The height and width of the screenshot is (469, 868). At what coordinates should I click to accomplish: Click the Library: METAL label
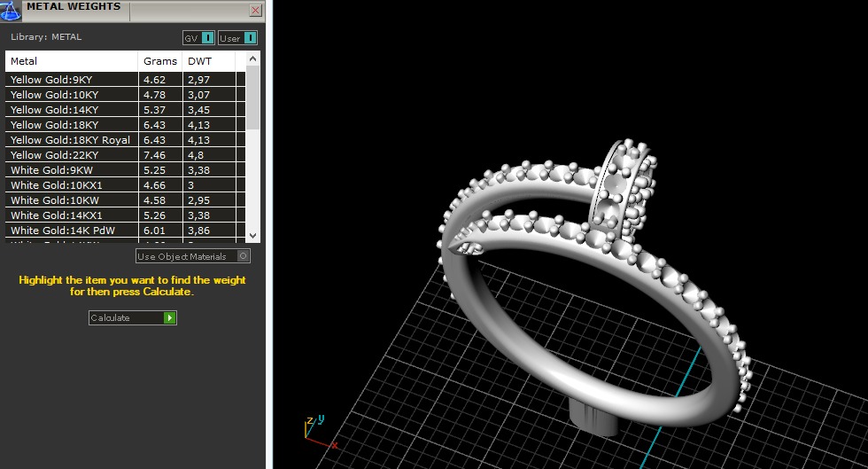click(46, 36)
